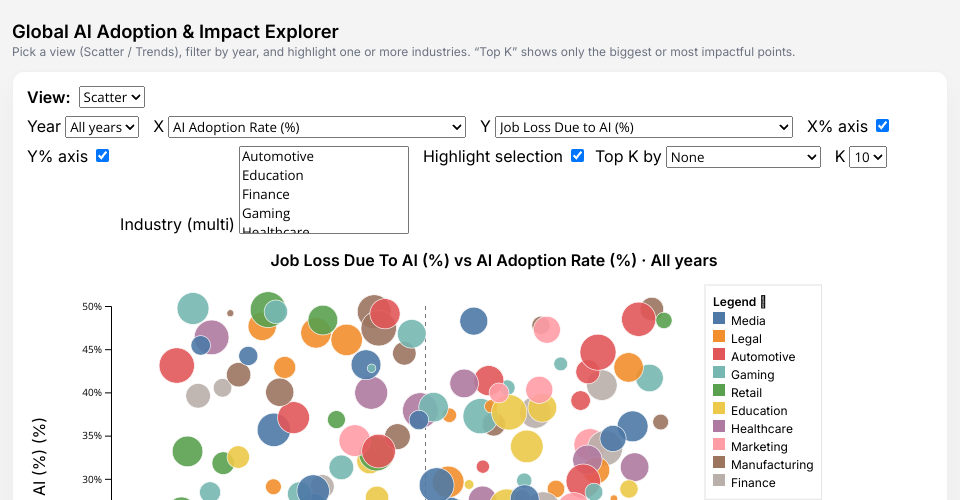Expand the X axis AI Adoption Rate dropdown
This screenshot has height=500, width=960.
click(317, 127)
